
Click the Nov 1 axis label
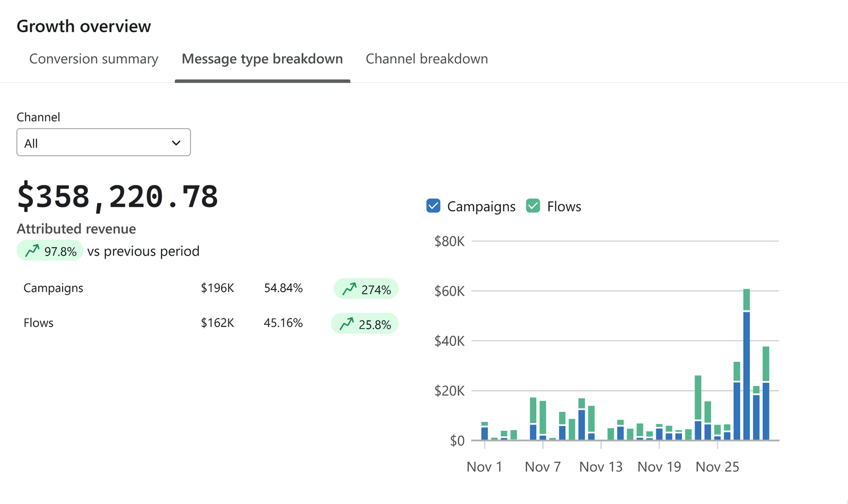(x=484, y=467)
